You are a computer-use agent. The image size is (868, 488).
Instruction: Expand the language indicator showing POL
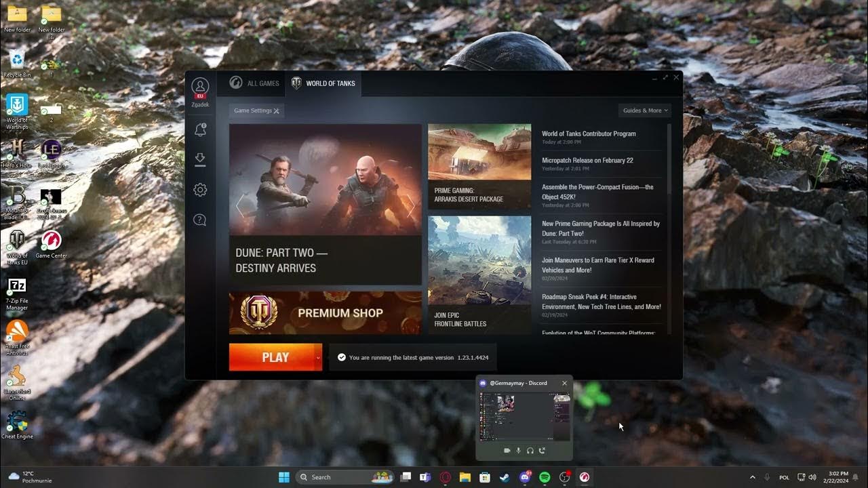point(783,477)
